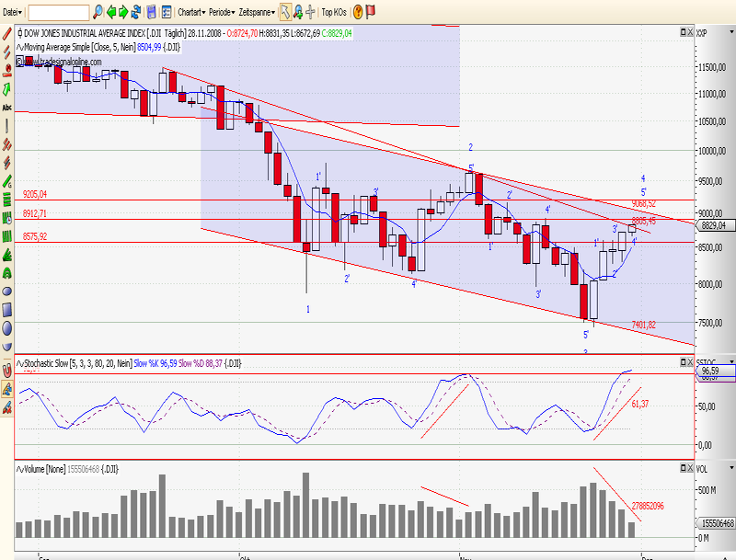Select the green Gann line tool
736x560 pixels.
click(x=7, y=181)
